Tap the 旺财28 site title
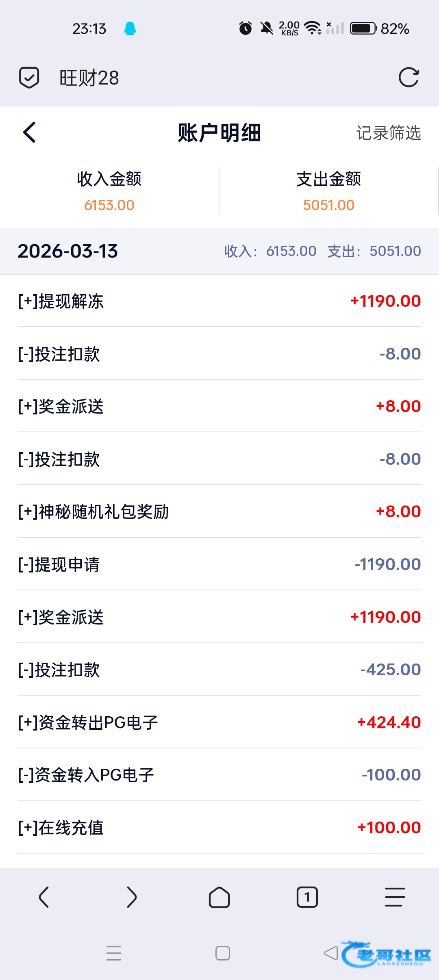This screenshot has height=980, width=439. 89,78
